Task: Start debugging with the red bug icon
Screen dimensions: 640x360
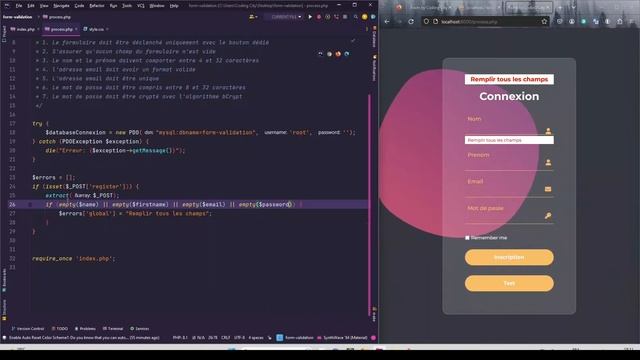Action: coord(319,17)
